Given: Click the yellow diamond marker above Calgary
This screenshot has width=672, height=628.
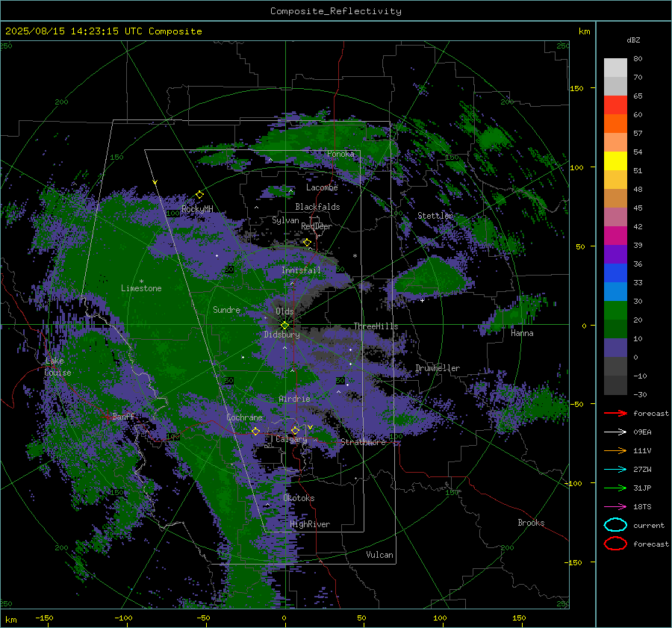Looking at the screenshot, I should tap(295, 430).
